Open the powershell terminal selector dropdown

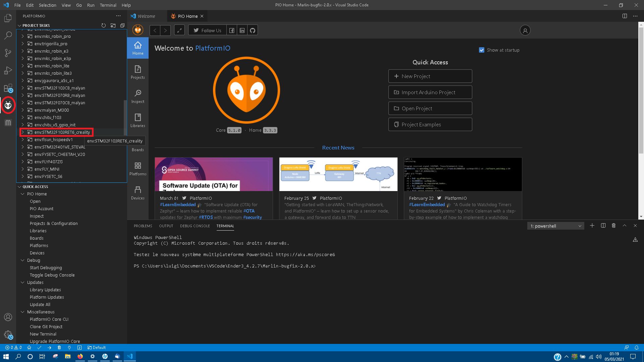(x=555, y=226)
